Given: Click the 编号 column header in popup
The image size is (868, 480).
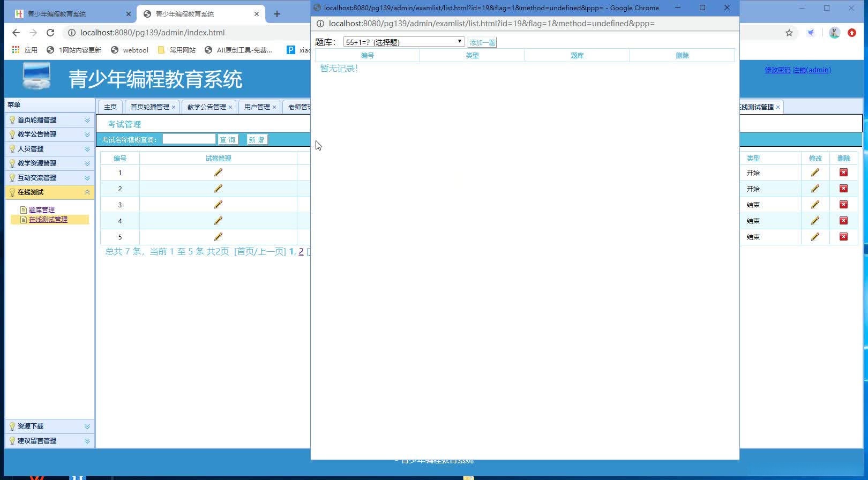Looking at the screenshot, I should pos(368,56).
